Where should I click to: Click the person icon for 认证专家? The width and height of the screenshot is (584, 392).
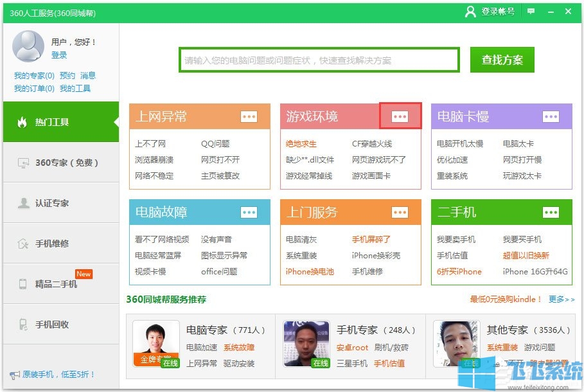click(x=22, y=204)
